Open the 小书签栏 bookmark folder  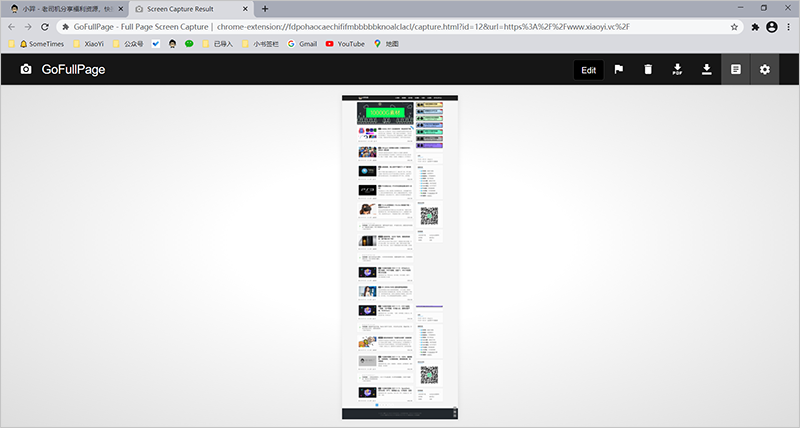[x=261, y=44]
